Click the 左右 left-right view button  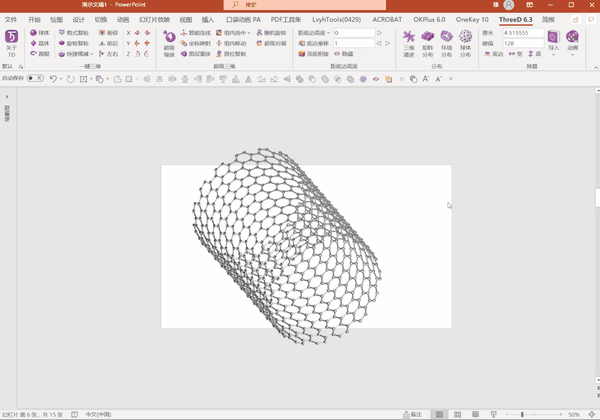point(108,54)
